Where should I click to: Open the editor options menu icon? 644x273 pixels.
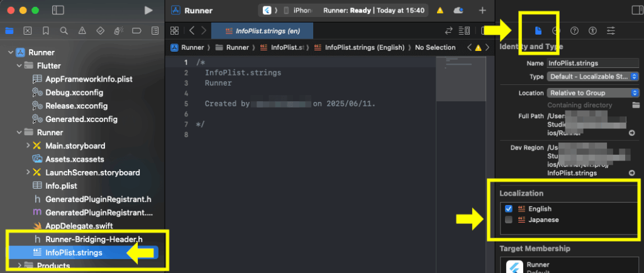(x=464, y=30)
